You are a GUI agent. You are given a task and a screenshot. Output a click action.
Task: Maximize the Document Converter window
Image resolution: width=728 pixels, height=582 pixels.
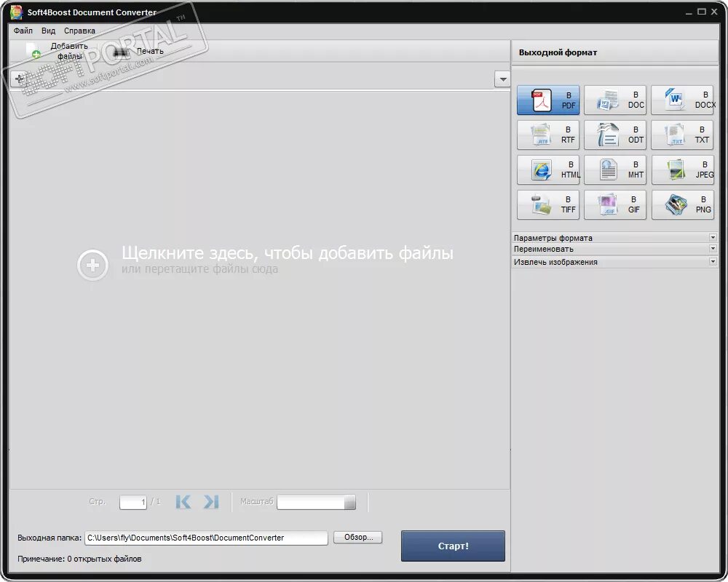pos(702,12)
